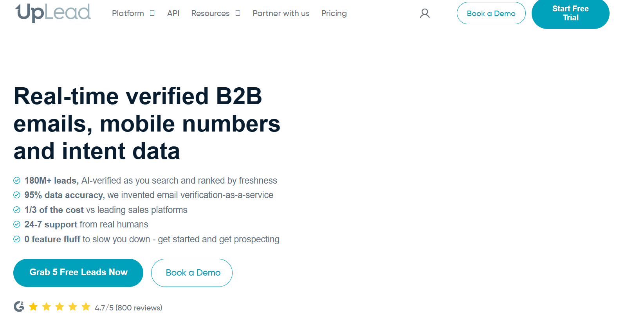Click the checkmark beside 24-7 support
Screen dimensions: 644x330
[17, 224]
